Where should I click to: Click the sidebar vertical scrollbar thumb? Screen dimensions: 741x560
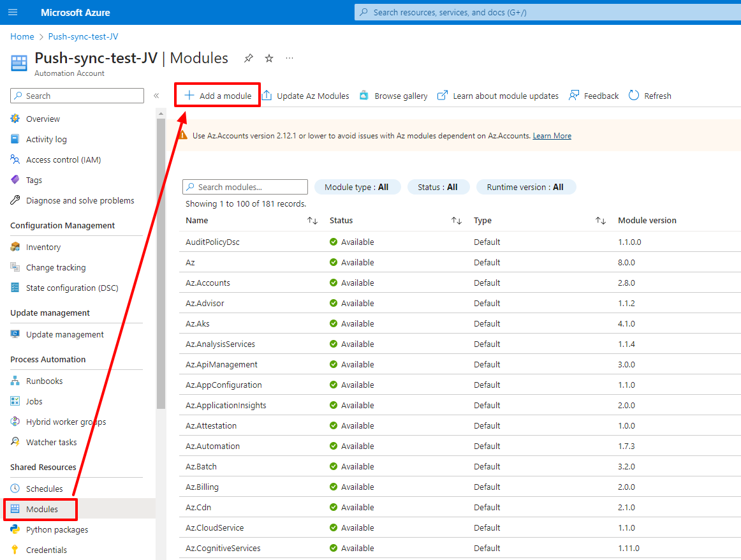tap(161, 263)
